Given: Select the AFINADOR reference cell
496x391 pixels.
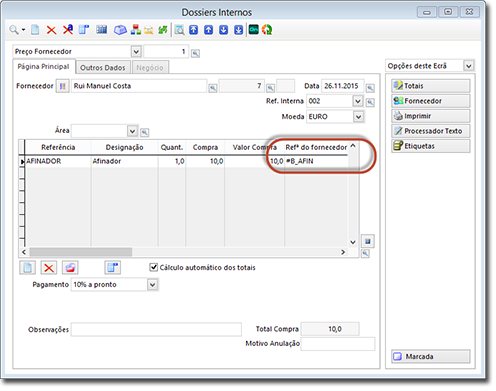Looking at the screenshot, I should click(x=58, y=161).
